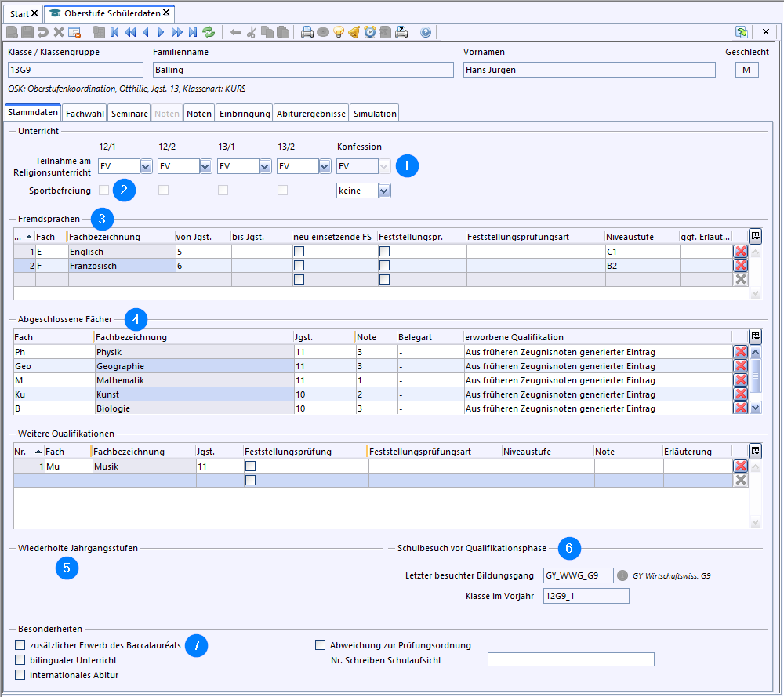Delete the Englisch row with red X
The image size is (784, 697).
[x=740, y=252]
